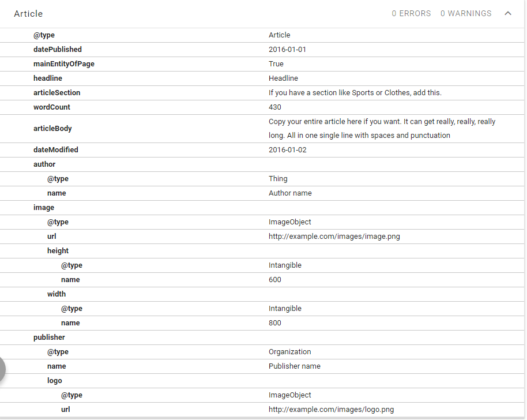
Task: Click the partial gray circle at left edge
Action: click(x=2, y=370)
